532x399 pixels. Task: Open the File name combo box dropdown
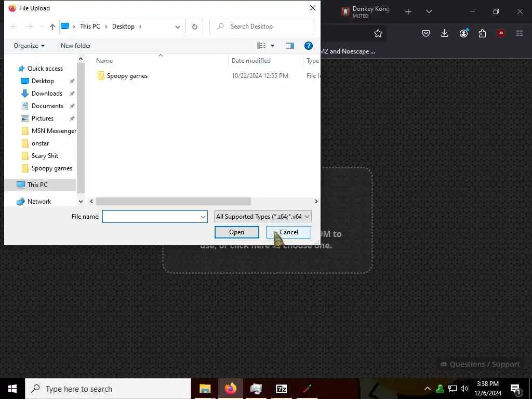(x=203, y=217)
